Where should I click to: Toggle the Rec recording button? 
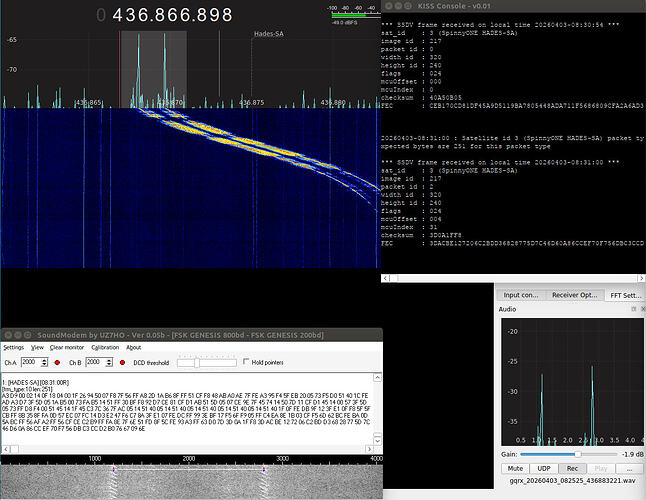(x=572, y=469)
